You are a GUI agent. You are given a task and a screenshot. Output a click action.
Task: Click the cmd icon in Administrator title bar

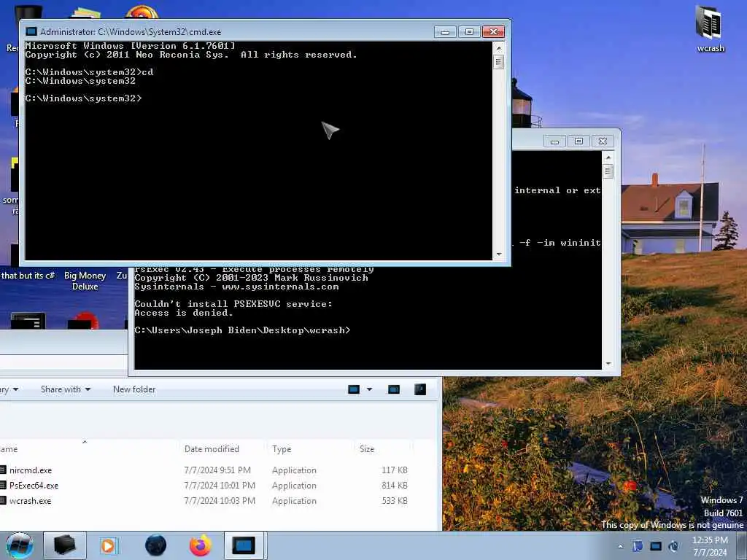[31, 32]
